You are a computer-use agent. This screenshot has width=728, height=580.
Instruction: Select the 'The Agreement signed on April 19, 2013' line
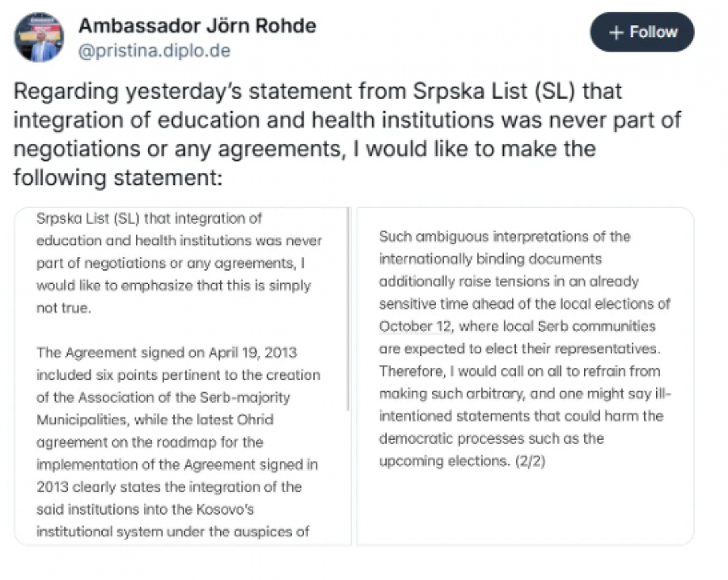click(167, 353)
